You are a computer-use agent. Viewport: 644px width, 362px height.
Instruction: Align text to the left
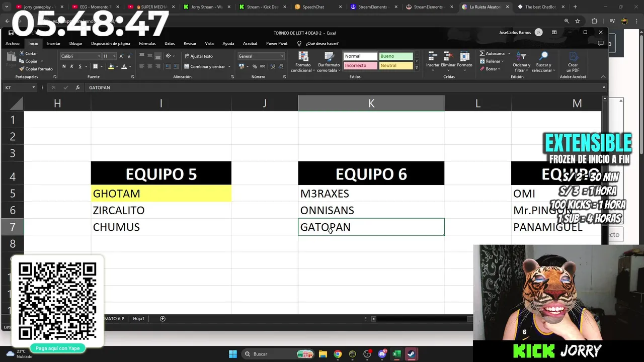point(142,66)
